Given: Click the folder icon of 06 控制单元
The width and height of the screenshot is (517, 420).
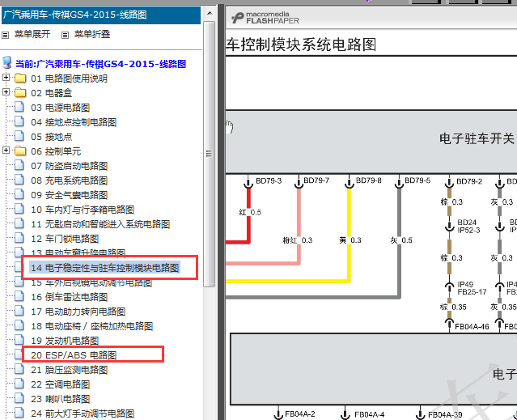Looking at the screenshot, I should (20, 151).
